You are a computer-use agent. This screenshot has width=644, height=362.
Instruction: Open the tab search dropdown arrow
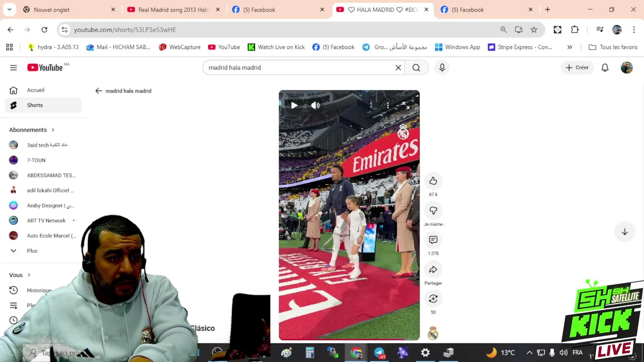pos(10,10)
